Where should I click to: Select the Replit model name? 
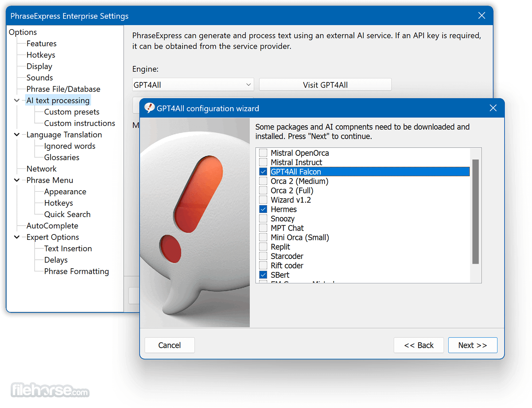click(280, 247)
